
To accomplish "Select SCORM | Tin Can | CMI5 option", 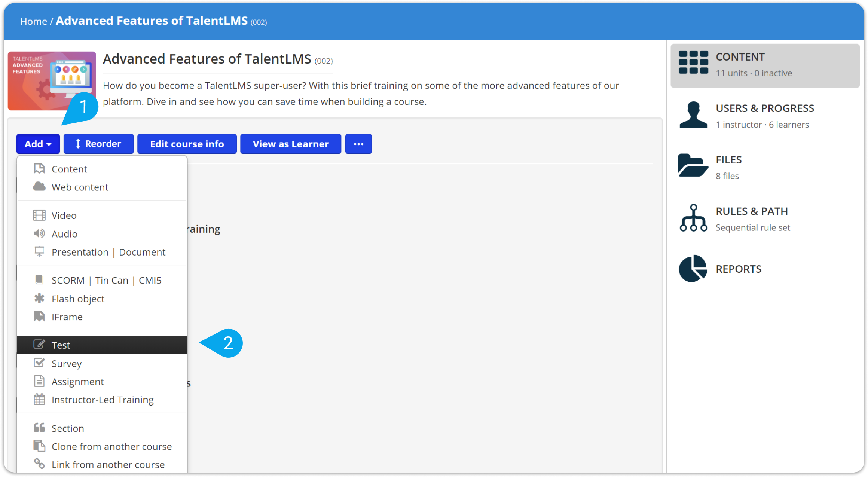I will tap(106, 279).
